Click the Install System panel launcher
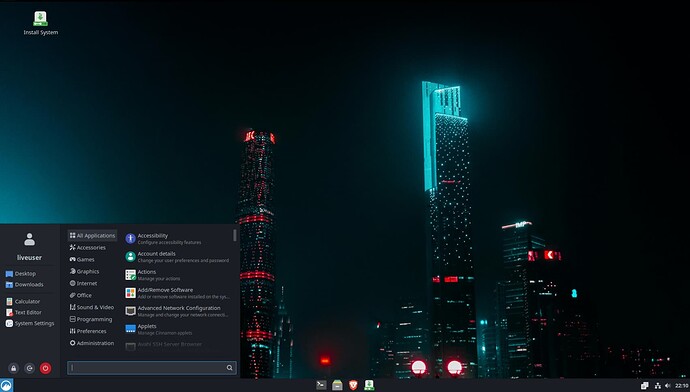This screenshot has height=392, width=690. click(369, 385)
